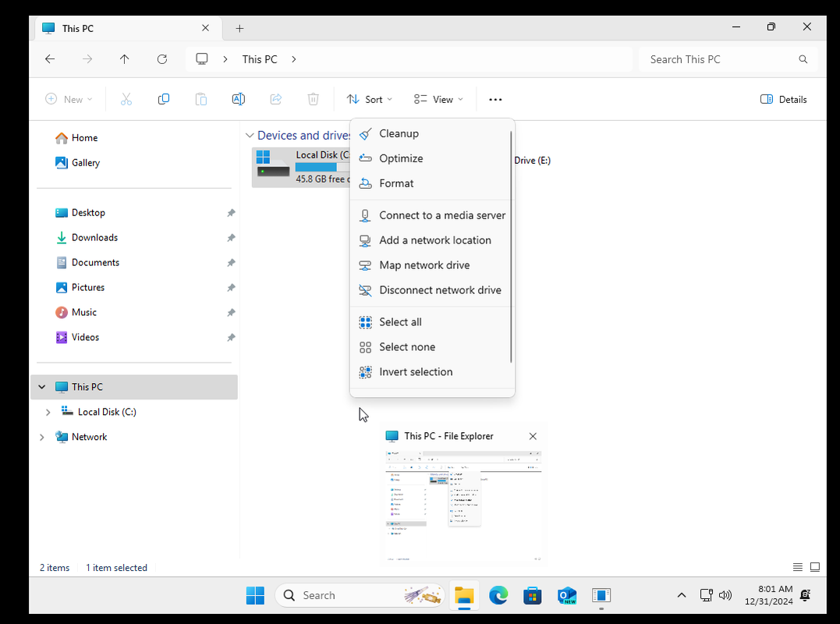Choose Select all from menu
840x624 pixels.
pos(432,322)
